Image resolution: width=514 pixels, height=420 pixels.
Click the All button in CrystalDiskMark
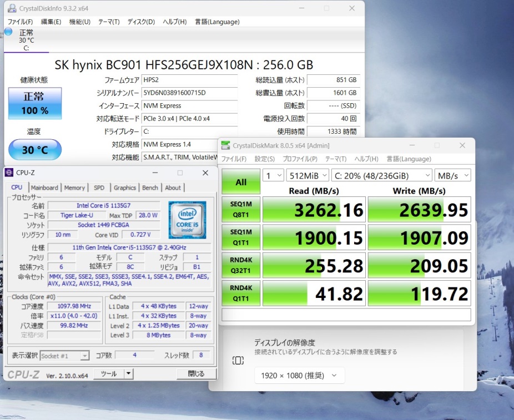(x=241, y=182)
